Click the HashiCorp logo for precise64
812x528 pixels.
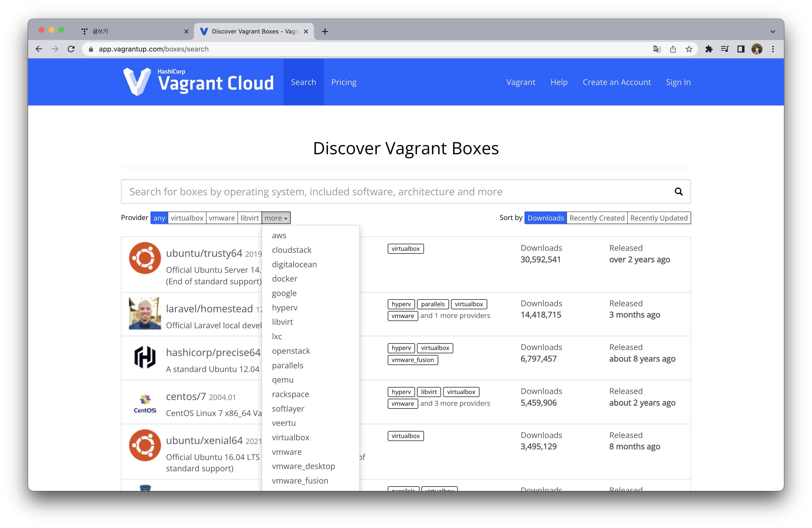[x=145, y=357]
